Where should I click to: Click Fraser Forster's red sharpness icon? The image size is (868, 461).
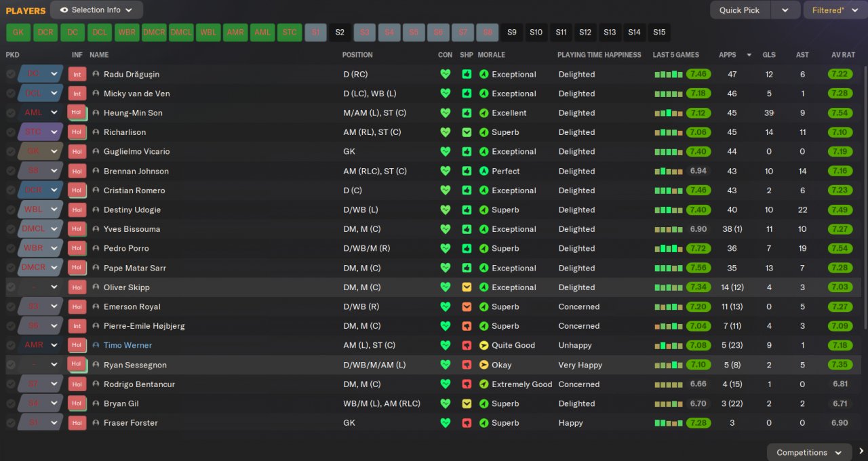[x=467, y=423]
